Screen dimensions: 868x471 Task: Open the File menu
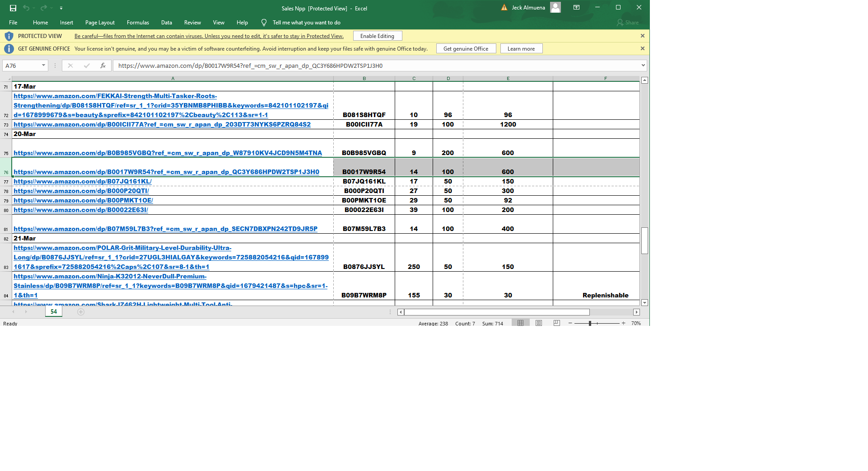click(x=13, y=23)
